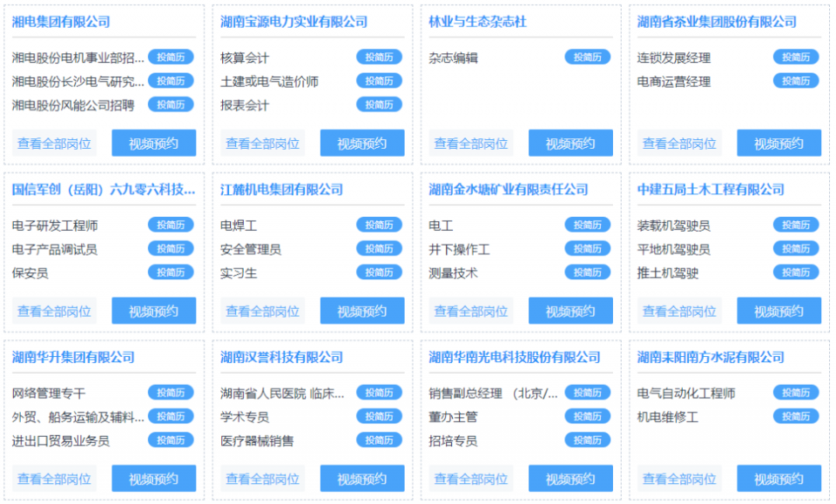Open 湖南华升集团有限公司 company link

73,358
